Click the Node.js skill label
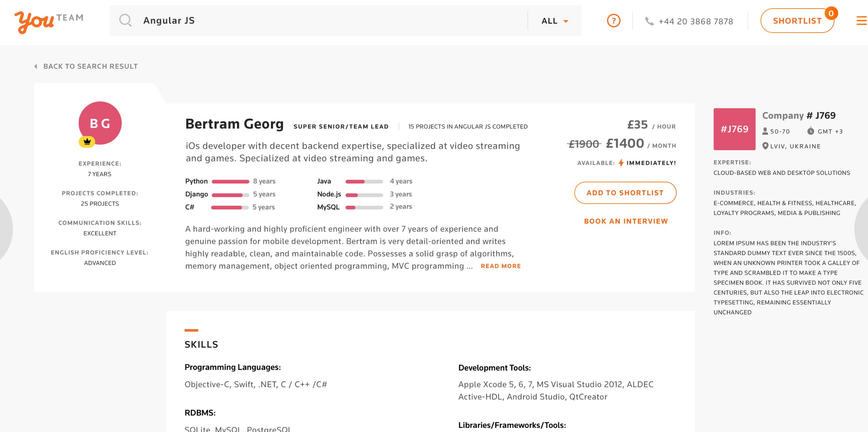The image size is (868, 432). [x=329, y=194]
